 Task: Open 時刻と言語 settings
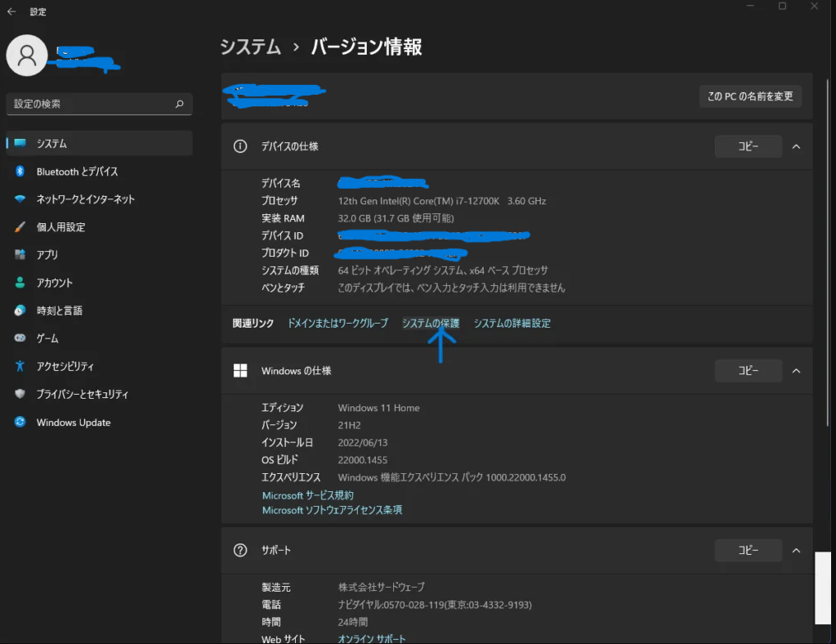[x=99, y=311]
